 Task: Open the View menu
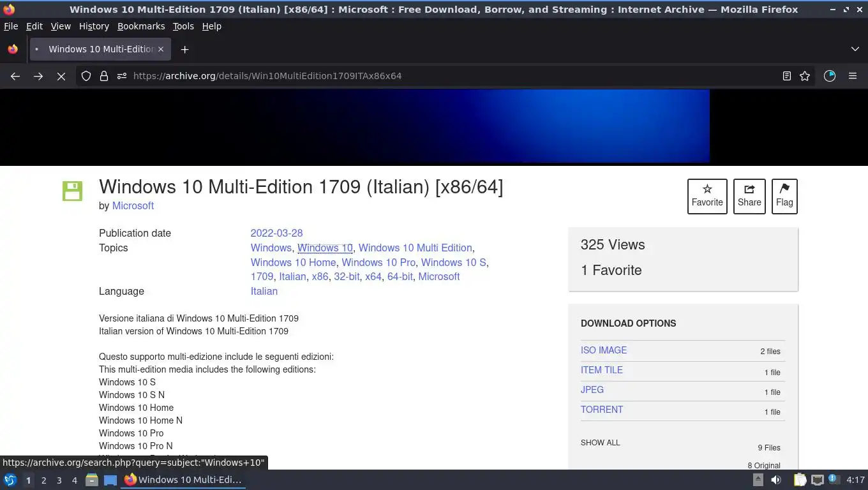click(61, 26)
